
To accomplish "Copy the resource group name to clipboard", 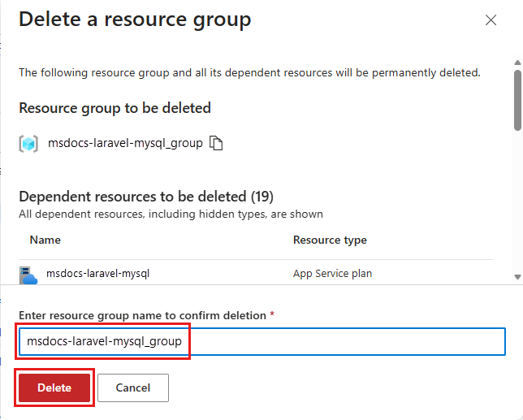I will coord(216,143).
